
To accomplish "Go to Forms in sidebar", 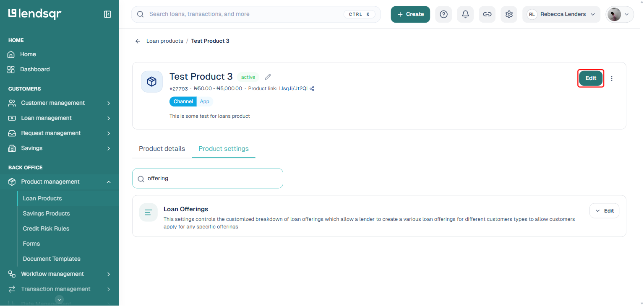I will coord(31,244).
